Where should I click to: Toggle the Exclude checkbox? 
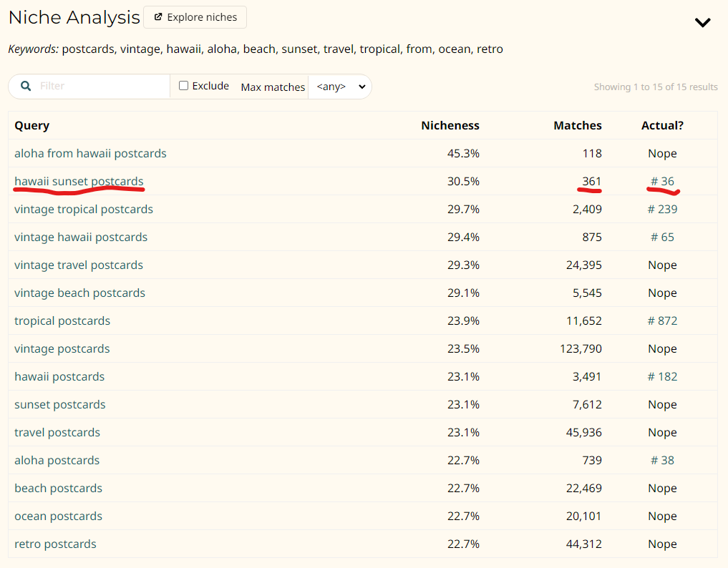tap(184, 85)
